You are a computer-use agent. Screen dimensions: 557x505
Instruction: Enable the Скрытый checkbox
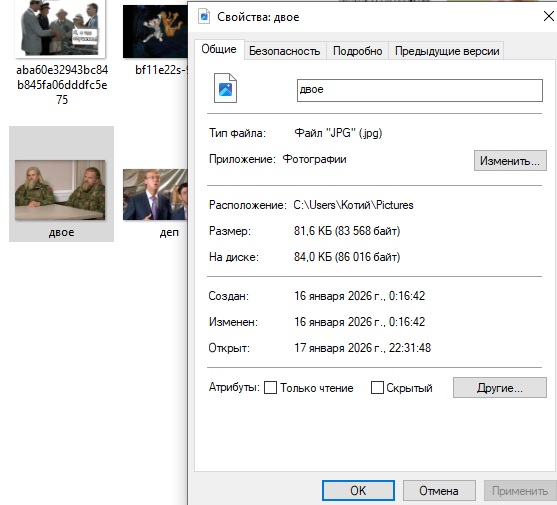tap(377, 387)
